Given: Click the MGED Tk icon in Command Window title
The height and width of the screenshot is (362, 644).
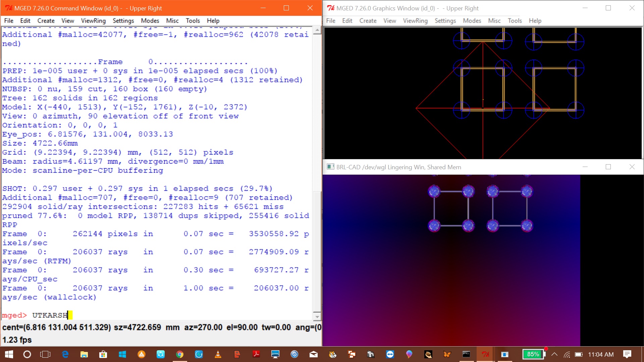Looking at the screenshot, I should [x=9, y=8].
